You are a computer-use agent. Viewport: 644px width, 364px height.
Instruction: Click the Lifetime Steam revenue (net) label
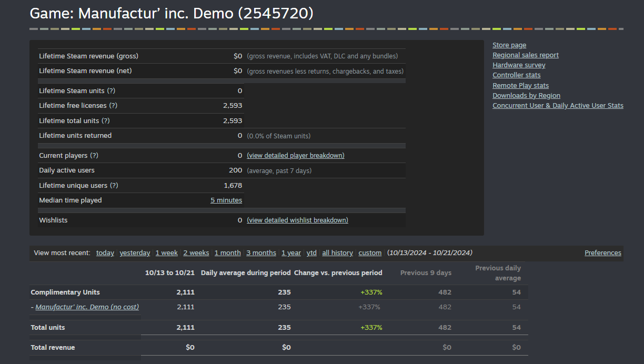pos(85,71)
